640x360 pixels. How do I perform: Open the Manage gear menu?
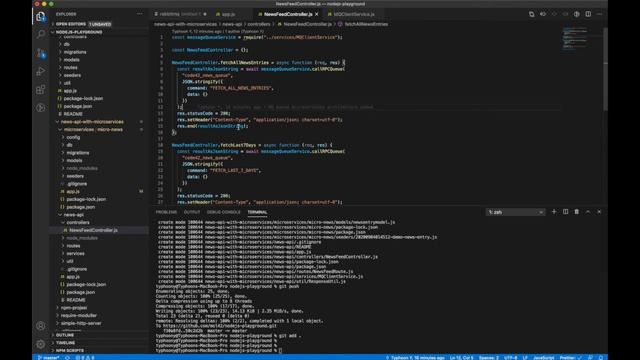coord(41,344)
